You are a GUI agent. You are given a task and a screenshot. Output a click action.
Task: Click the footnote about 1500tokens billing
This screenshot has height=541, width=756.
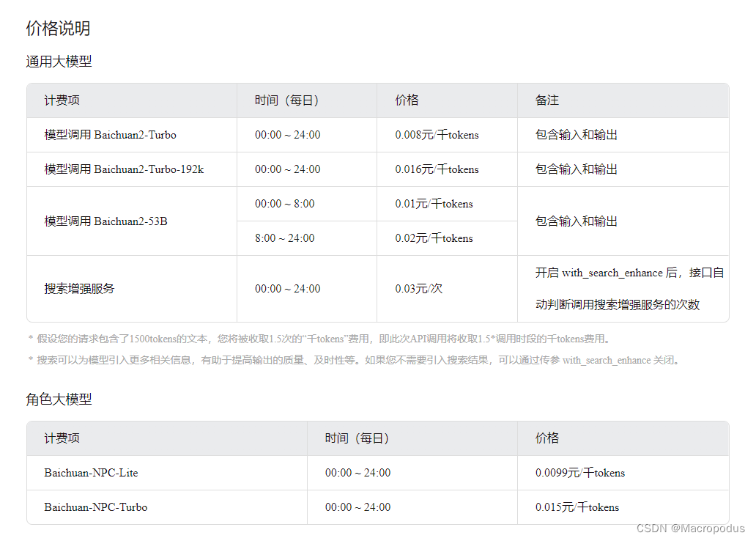319,339
